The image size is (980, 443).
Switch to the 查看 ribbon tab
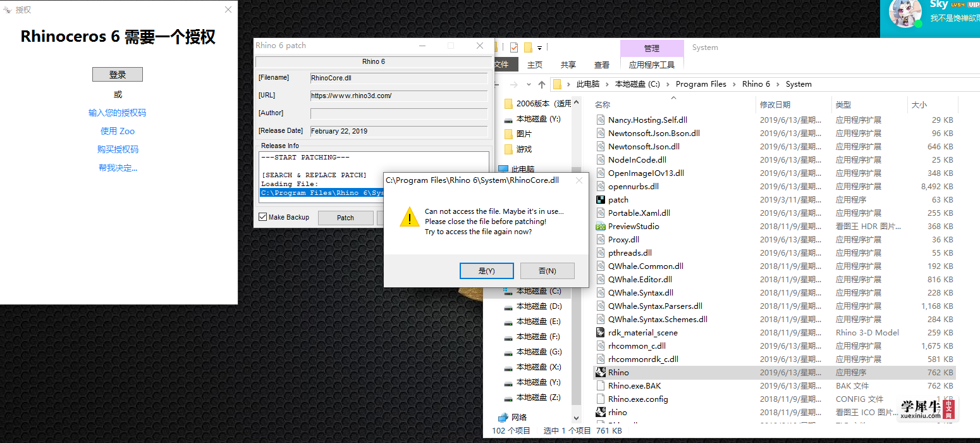tap(602, 65)
